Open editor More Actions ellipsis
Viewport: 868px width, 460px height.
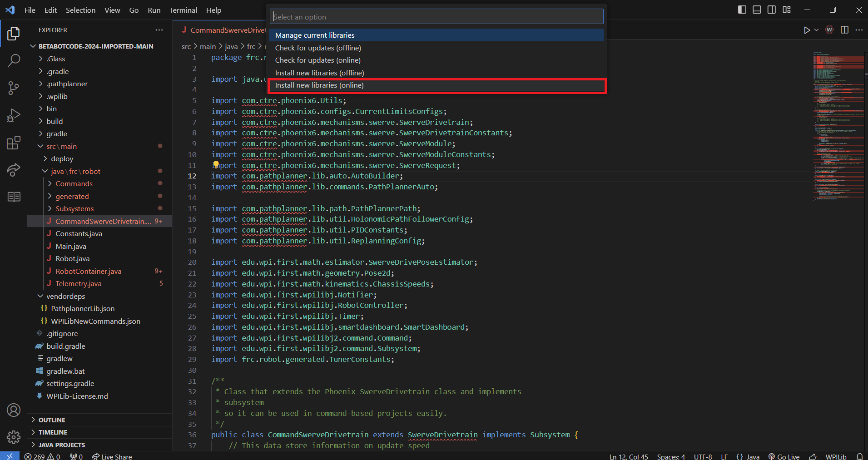point(859,30)
